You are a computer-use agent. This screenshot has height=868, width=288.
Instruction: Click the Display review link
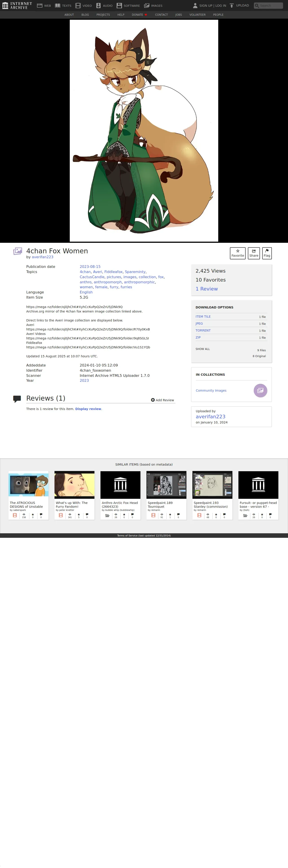[x=88, y=409]
